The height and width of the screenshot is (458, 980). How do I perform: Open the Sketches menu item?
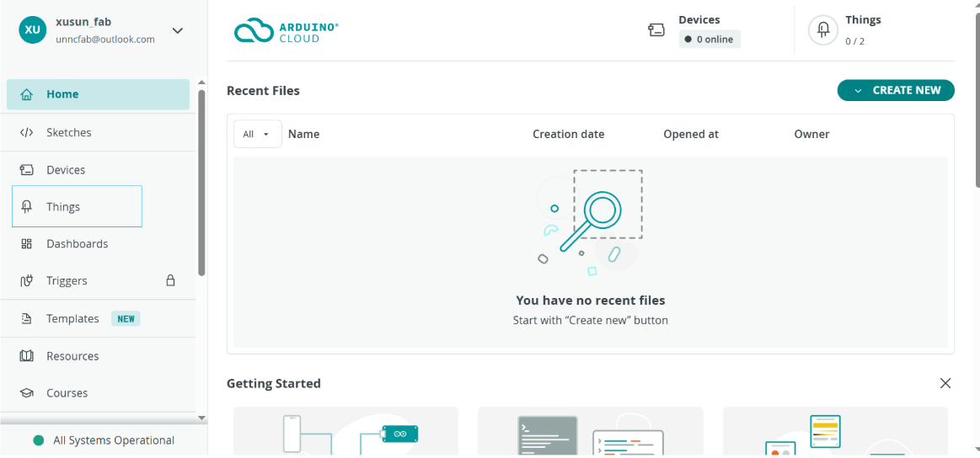pyautogui.click(x=98, y=132)
